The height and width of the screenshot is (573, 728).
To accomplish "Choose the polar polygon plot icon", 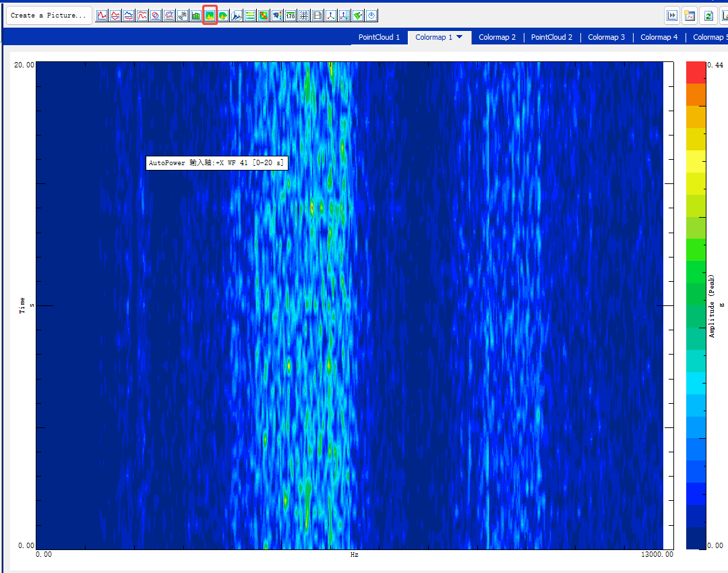I will (x=169, y=16).
